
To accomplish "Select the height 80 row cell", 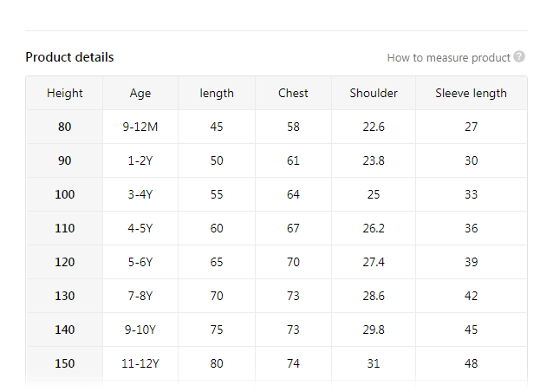I will click(x=65, y=127).
